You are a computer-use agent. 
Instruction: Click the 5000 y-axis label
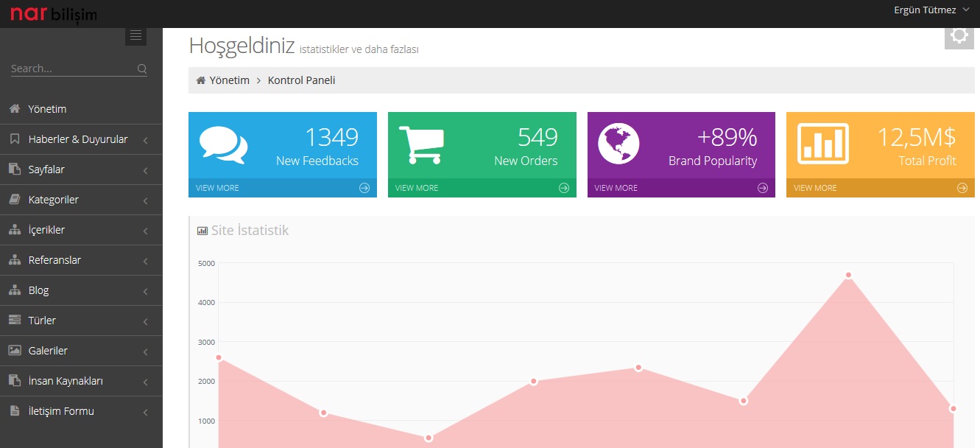(x=207, y=263)
